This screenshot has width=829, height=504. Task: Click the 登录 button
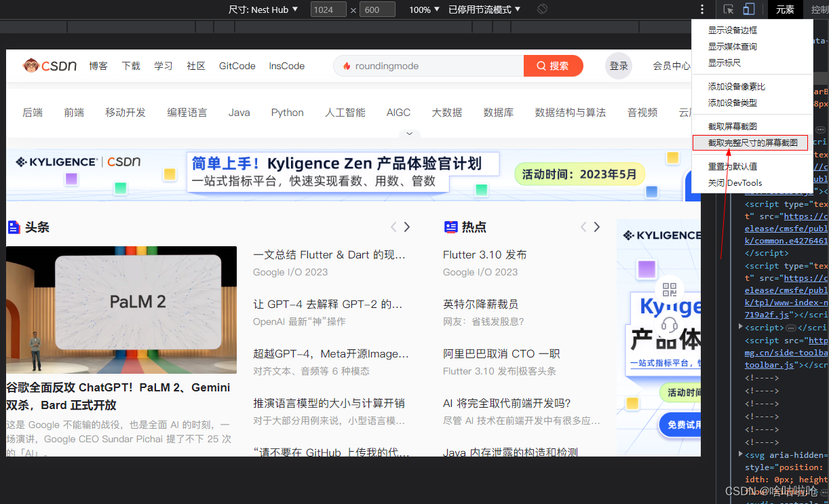619,66
